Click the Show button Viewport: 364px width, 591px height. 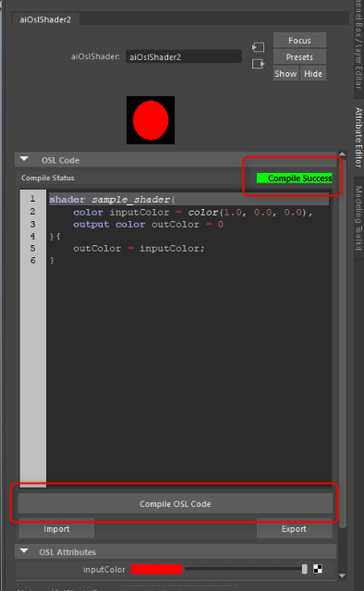coord(285,73)
